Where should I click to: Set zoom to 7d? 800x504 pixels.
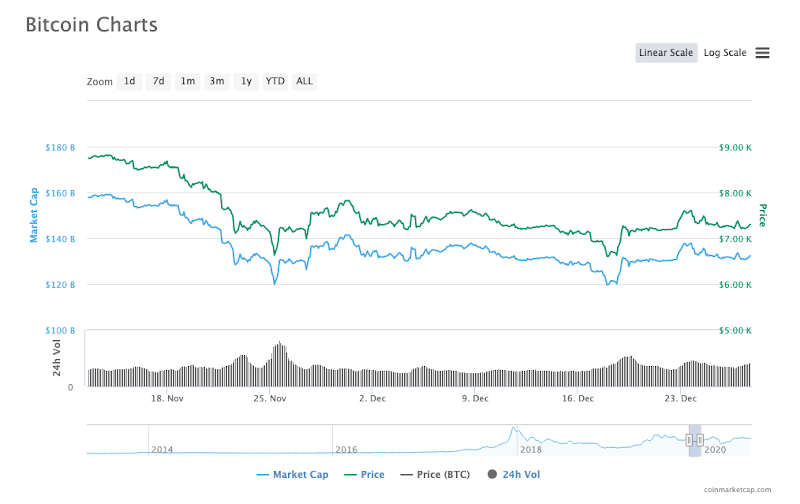pyautogui.click(x=159, y=81)
